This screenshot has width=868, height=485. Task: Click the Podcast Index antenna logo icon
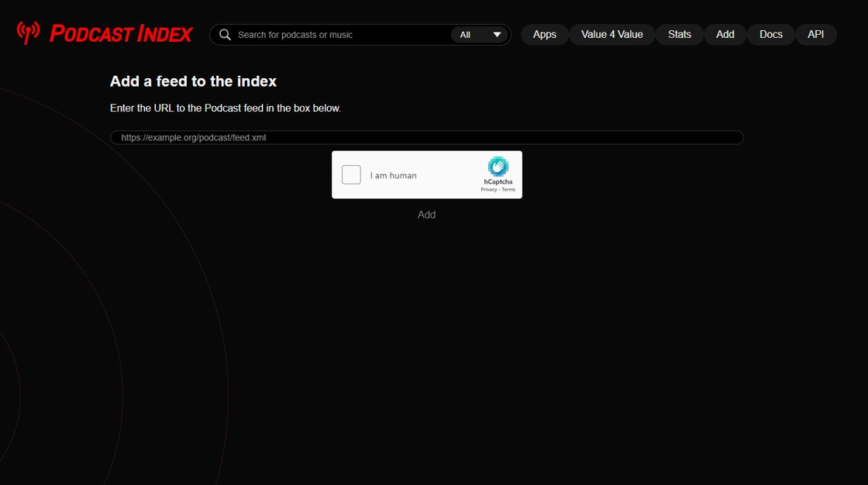tap(28, 33)
